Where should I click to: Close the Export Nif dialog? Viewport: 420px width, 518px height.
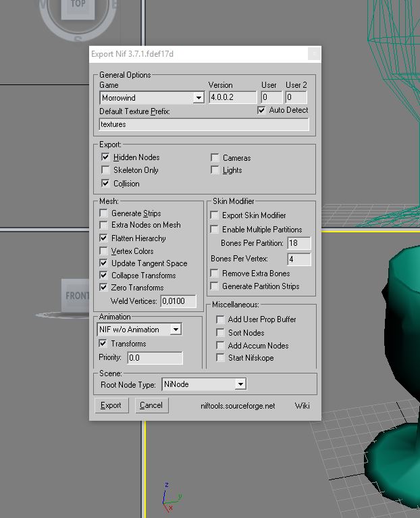pos(314,53)
